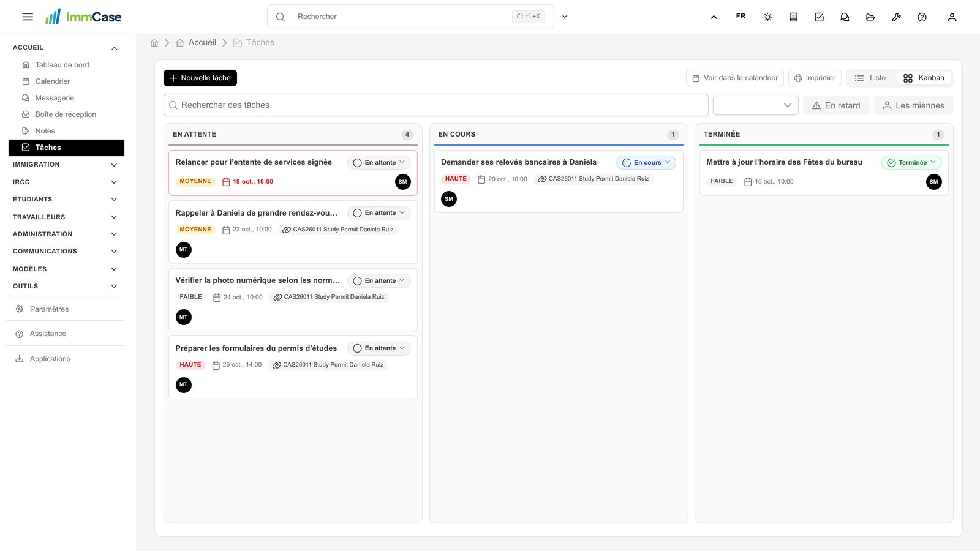Open status dropdown on Relancer pour l'entente task

click(x=379, y=163)
